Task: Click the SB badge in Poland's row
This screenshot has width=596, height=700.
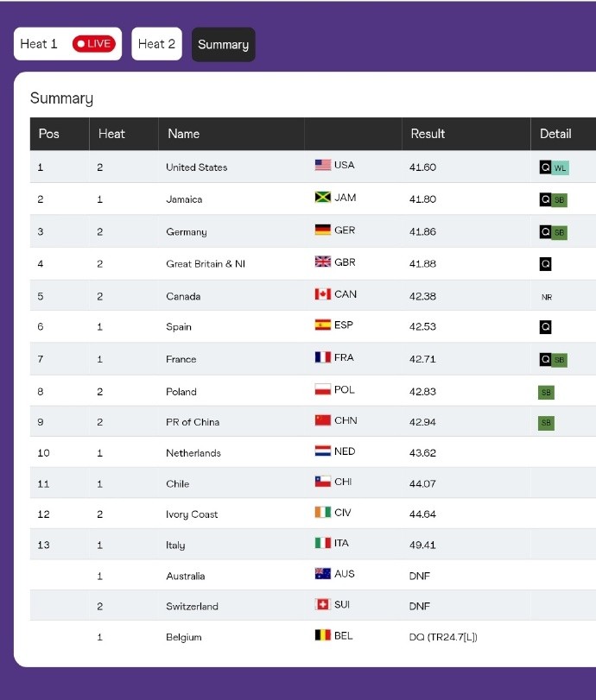Action: [546, 393]
